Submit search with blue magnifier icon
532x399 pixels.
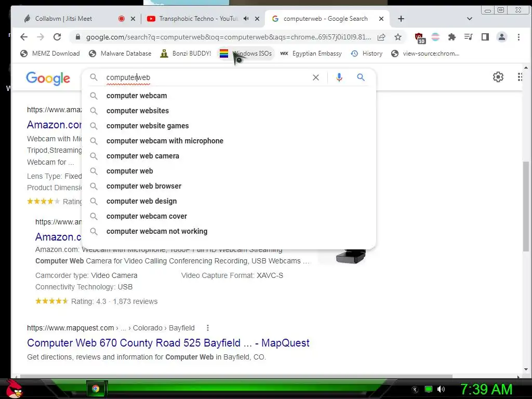point(361,77)
